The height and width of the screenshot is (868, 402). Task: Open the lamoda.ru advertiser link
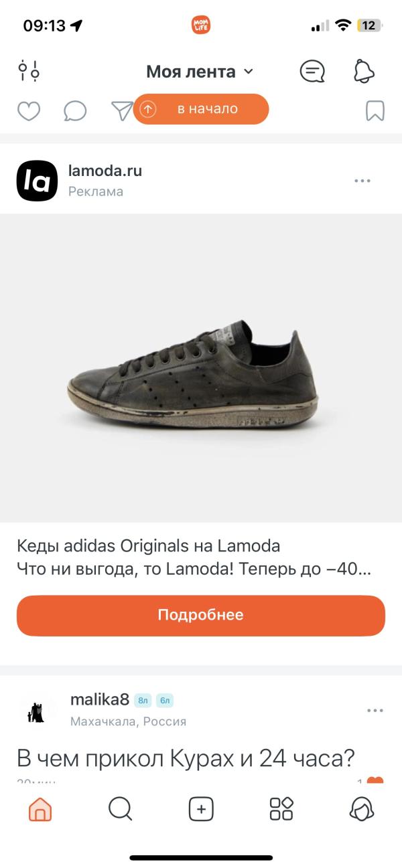[x=105, y=171]
